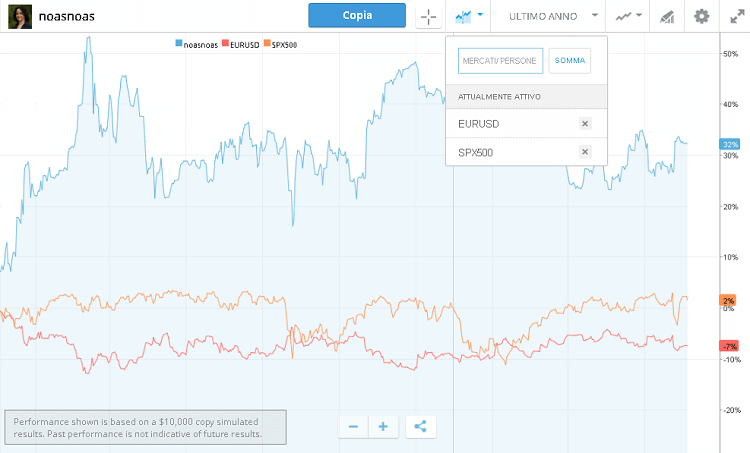The height and width of the screenshot is (453, 750).
Task: Remove SPX500 from active comparisons
Action: (586, 152)
